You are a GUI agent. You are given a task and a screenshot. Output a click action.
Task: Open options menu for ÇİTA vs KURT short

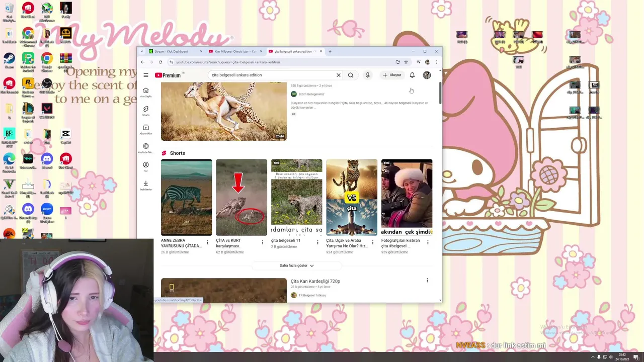pos(262,242)
